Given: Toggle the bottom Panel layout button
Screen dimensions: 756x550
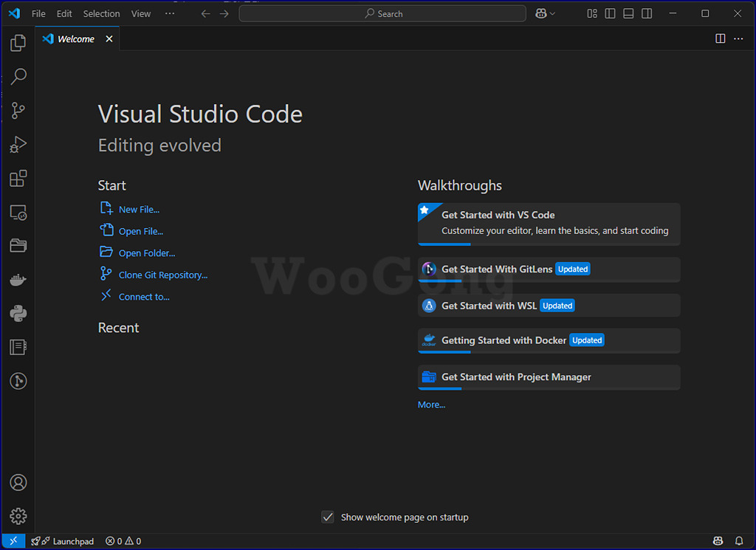Looking at the screenshot, I should (628, 13).
